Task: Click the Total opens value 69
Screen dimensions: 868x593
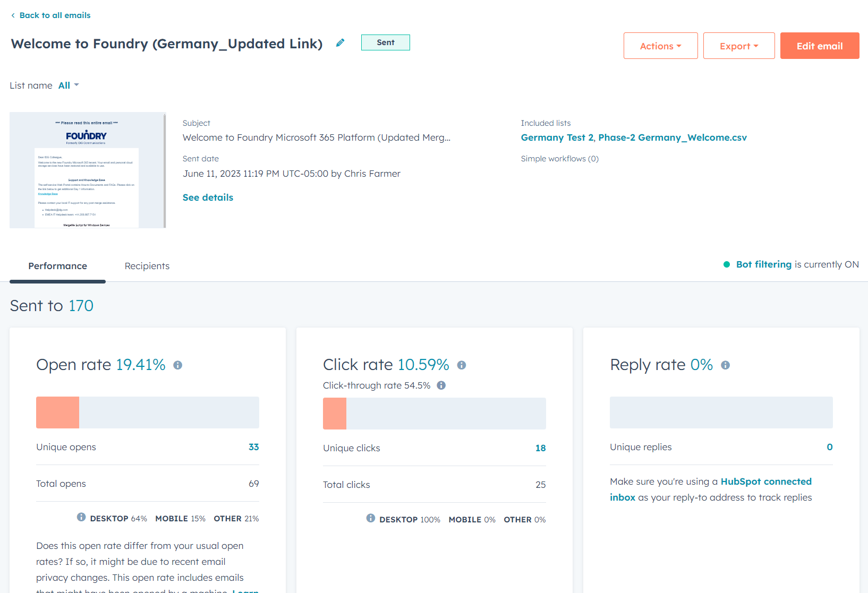Action: pyautogui.click(x=254, y=484)
